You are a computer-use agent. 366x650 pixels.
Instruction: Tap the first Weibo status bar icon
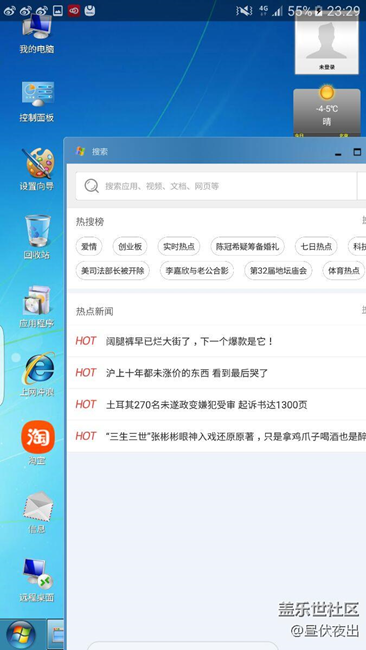pos(9,11)
